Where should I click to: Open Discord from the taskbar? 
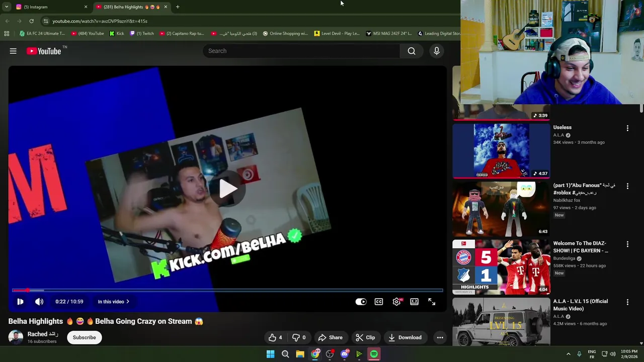345,354
